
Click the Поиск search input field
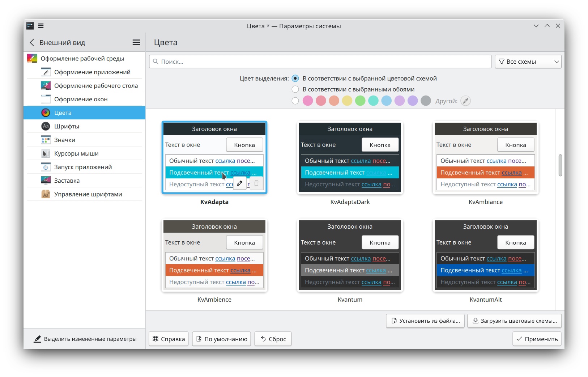pyautogui.click(x=320, y=62)
